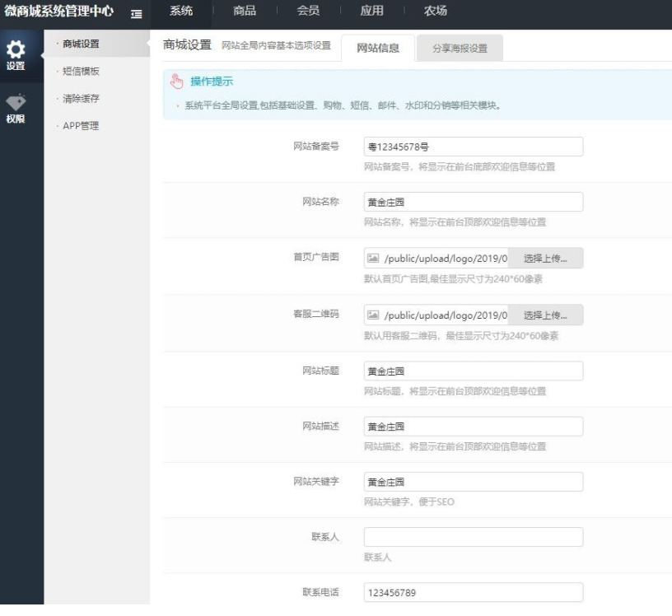The height and width of the screenshot is (616, 672).
Task: Click the image icon in 客服二维码 field
Action: pyautogui.click(x=373, y=315)
